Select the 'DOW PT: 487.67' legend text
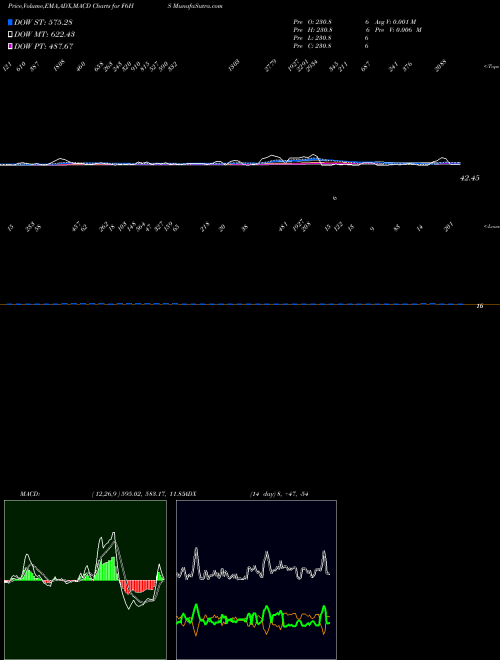This screenshot has width=500, height=660. 43,46
